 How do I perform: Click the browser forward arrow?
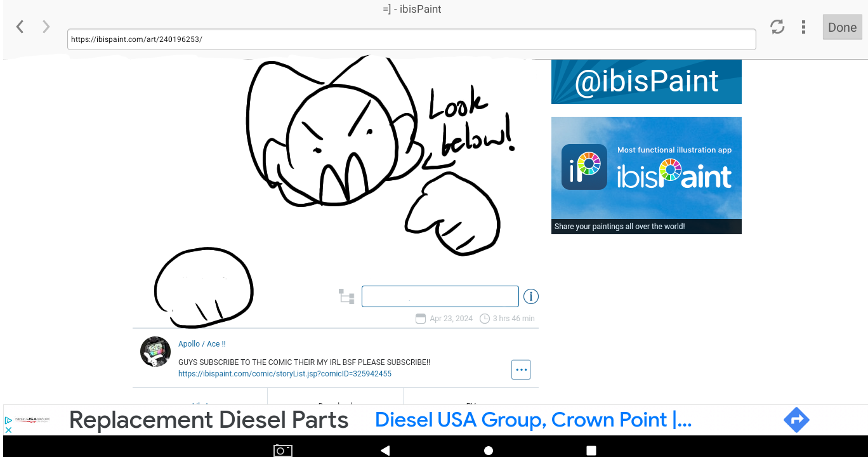pyautogui.click(x=46, y=27)
